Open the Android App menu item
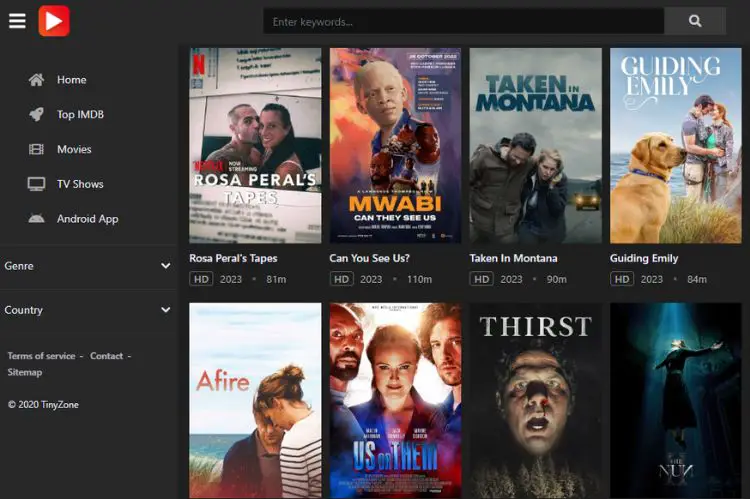Screen dimensions: 750x499 88,219
